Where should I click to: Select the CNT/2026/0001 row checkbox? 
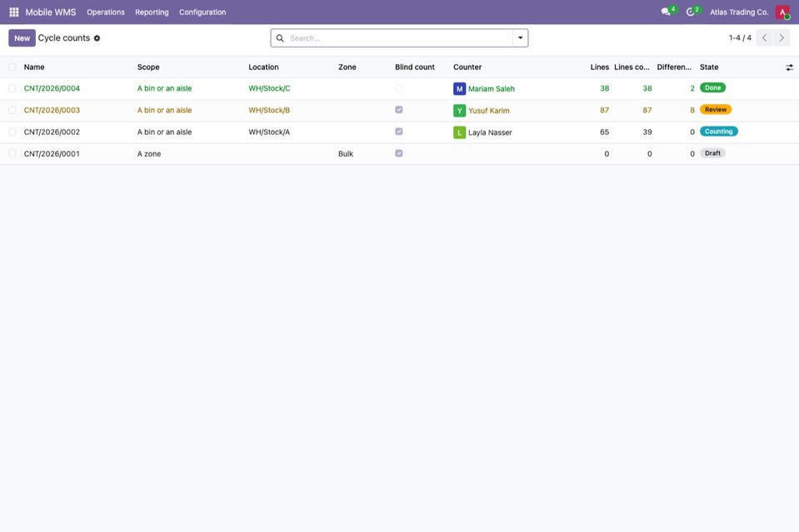pyautogui.click(x=12, y=153)
